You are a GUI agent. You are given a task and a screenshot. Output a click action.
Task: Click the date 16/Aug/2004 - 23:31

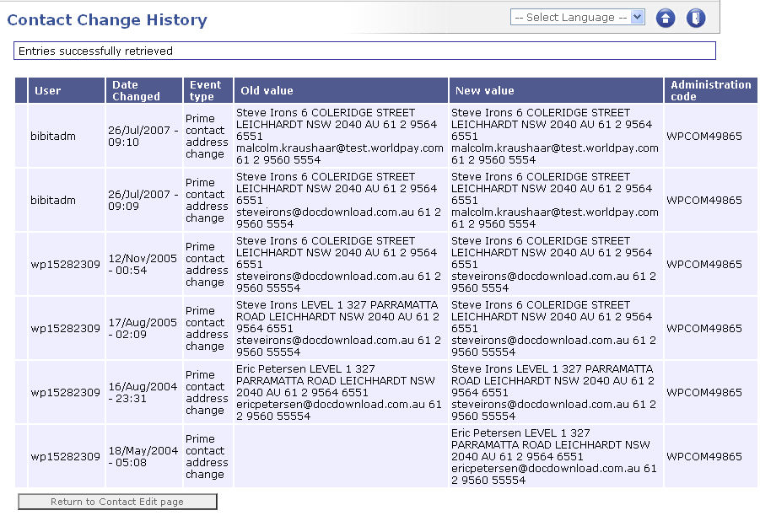point(143,392)
